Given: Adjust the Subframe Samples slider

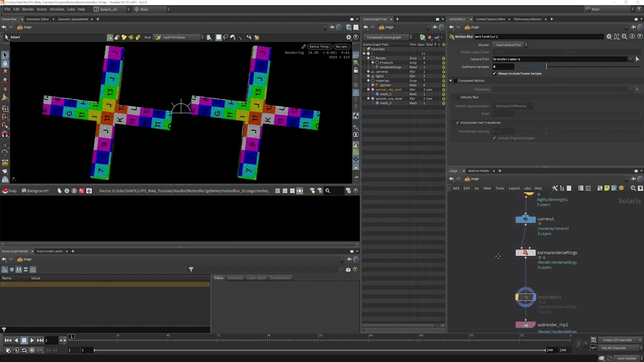Looking at the screenshot, I should click(578, 67).
